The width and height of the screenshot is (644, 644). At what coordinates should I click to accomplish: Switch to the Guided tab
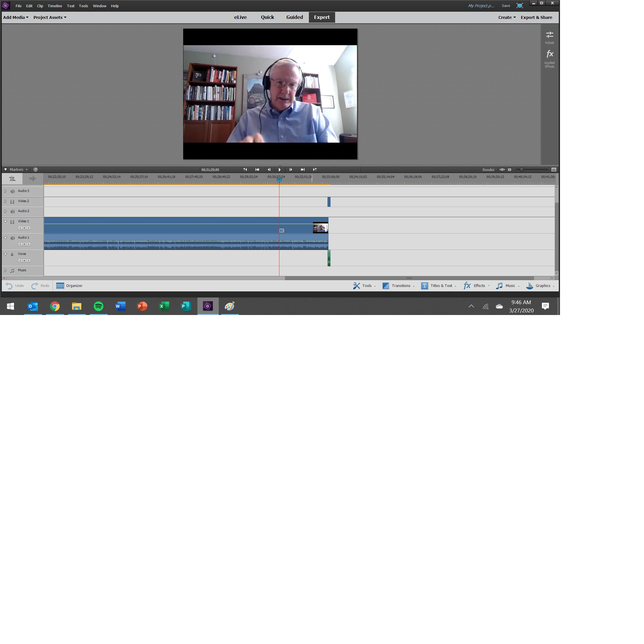(x=294, y=17)
